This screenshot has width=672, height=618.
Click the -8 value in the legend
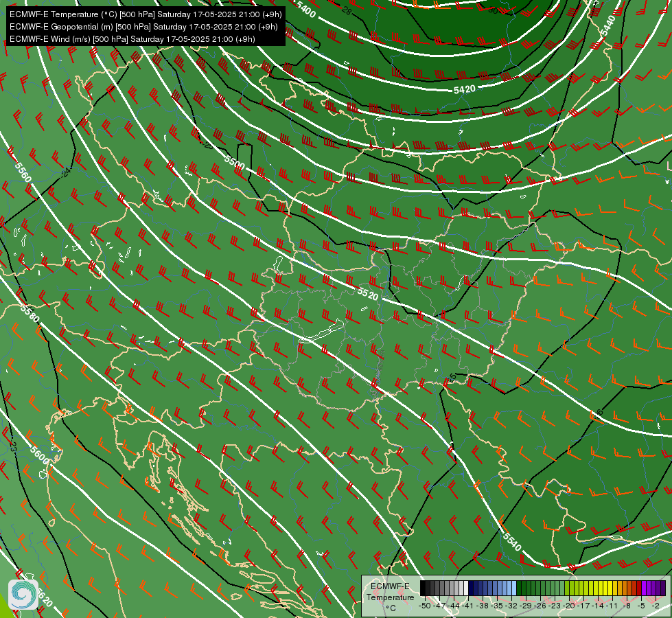(x=627, y=606)
